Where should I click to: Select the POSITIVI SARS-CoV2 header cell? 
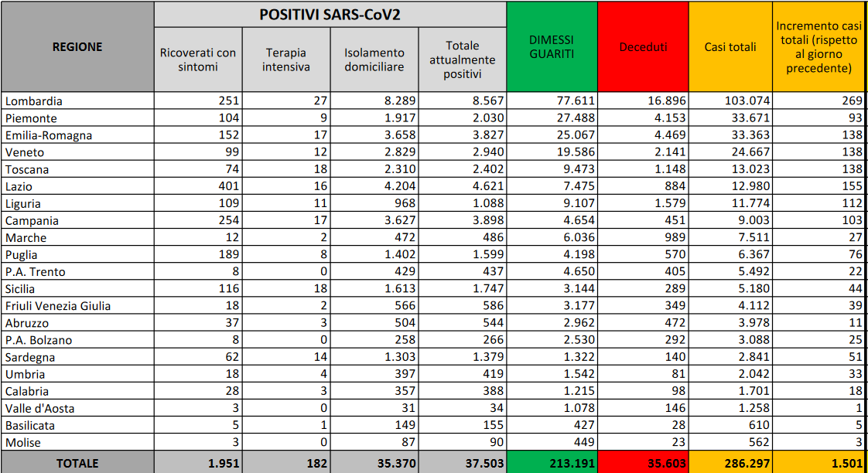click(330, 15)
